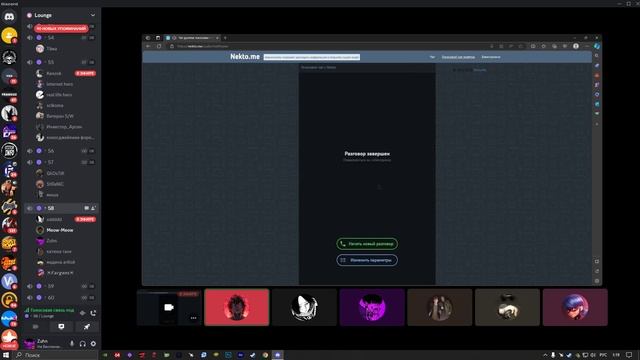Image resolution: width=640 pixels, height=360 pixels.
Task: Click user real life hero in channel 55
Action: tap(59, 95)
